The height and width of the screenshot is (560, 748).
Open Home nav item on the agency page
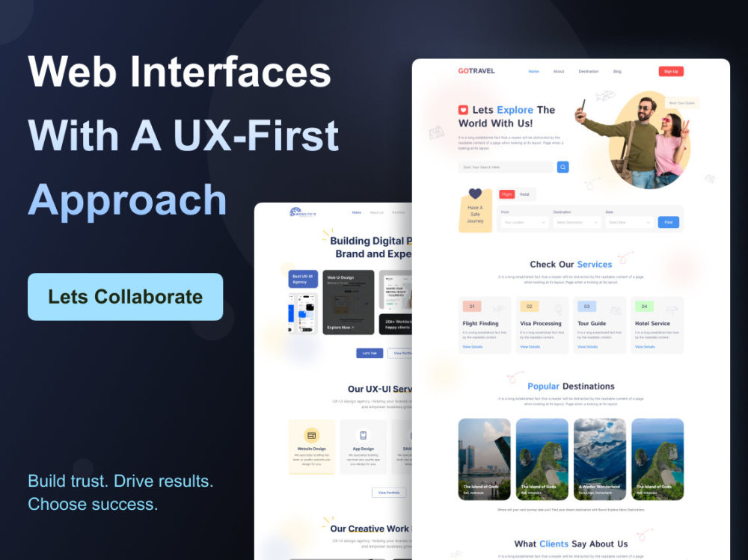(356, 213)
